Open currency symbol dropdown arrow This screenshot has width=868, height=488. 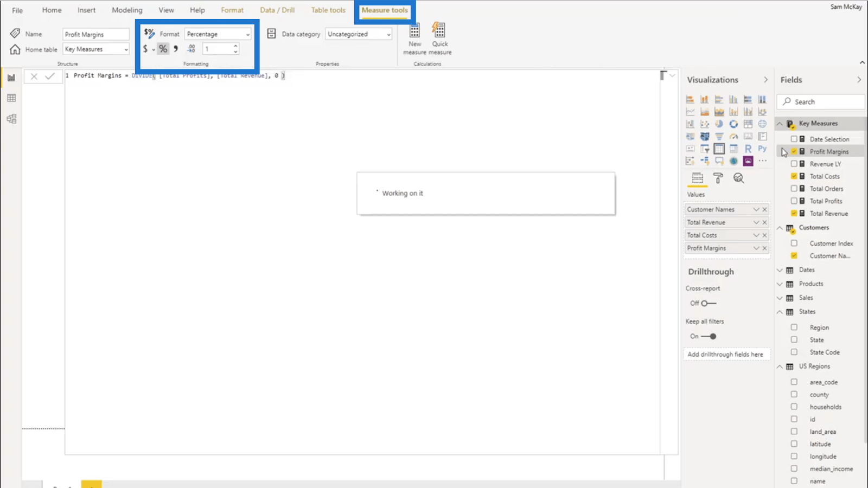[x=154, y=49]
